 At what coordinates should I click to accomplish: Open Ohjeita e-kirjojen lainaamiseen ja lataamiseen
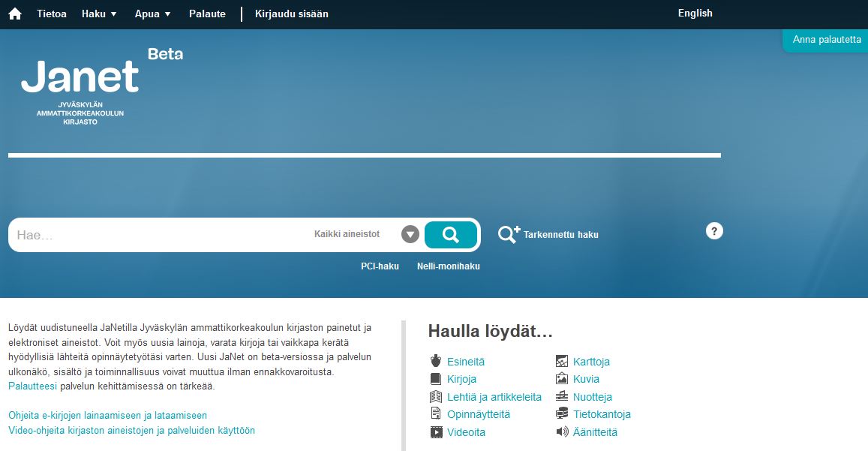pyautogui.click(x=107, y=416)
